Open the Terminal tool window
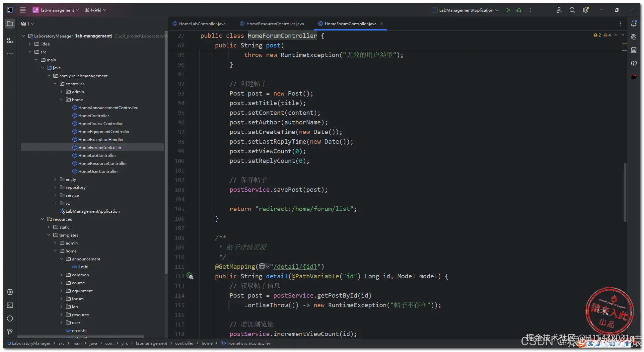The image size is (644, 352). pyautogui.click(x=10, y=305)
